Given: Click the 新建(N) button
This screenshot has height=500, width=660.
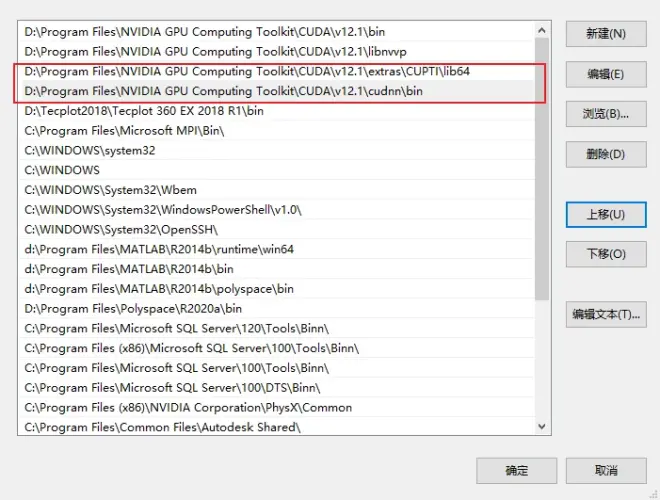Looking at the screenshot, I should pos(606,34).
